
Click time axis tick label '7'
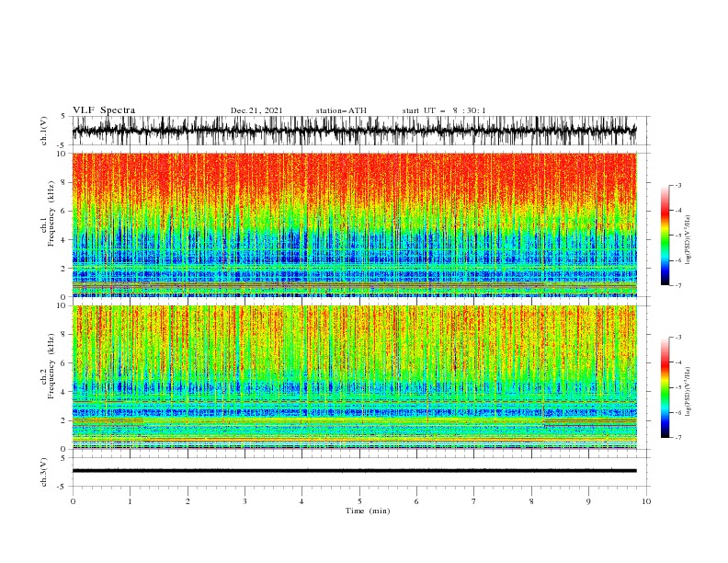(474, 501)
